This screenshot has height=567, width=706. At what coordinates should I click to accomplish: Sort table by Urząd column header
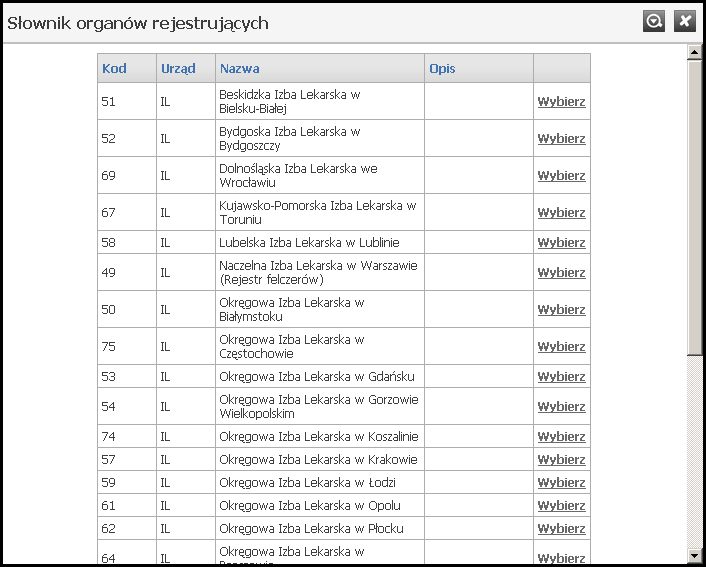pyautogui.click(x=178, y=69)
